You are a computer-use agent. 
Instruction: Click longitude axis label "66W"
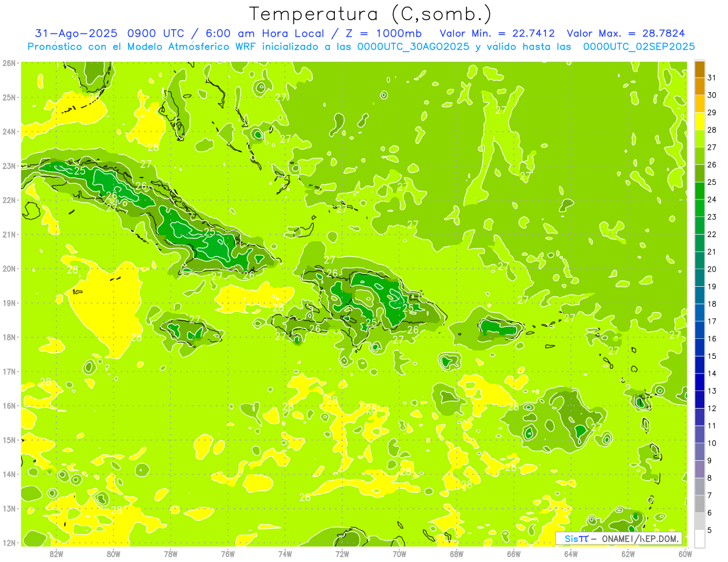click(513, 554)
